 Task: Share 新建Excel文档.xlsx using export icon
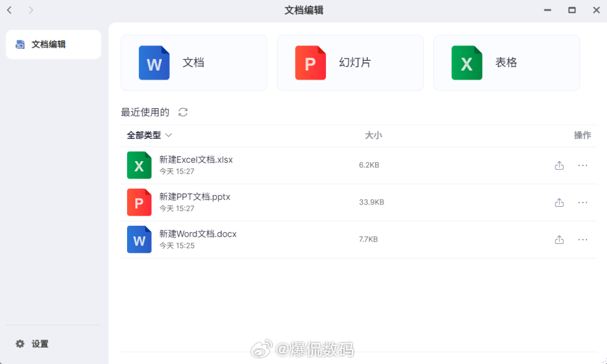pyautogui.click(x=559, y=165)
